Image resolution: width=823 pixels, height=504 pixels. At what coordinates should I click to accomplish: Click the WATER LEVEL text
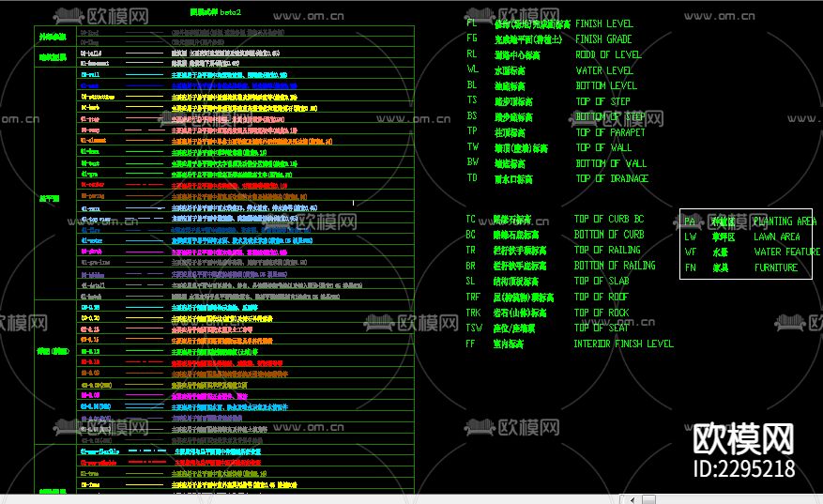(604, 70)
